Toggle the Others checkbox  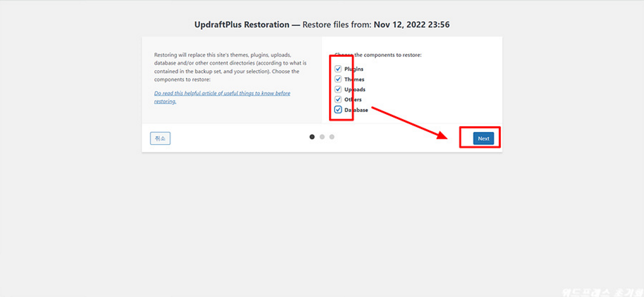(338, 100)
